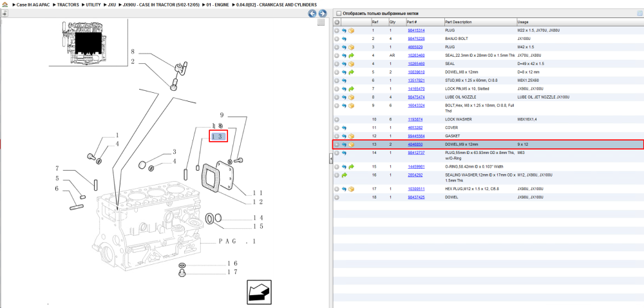The image size is (644, 308).
Task: Select callout number 6 in the diagram
Action: 57,189
